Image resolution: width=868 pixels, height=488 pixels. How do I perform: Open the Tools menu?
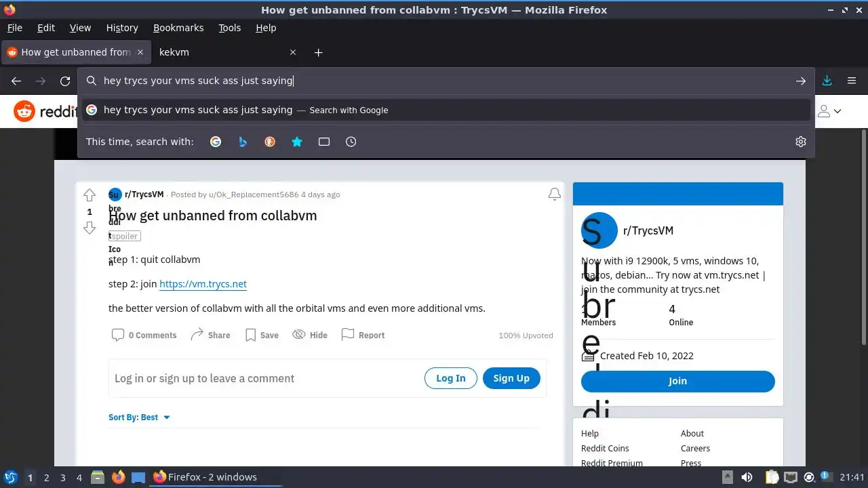coord(230,28)
